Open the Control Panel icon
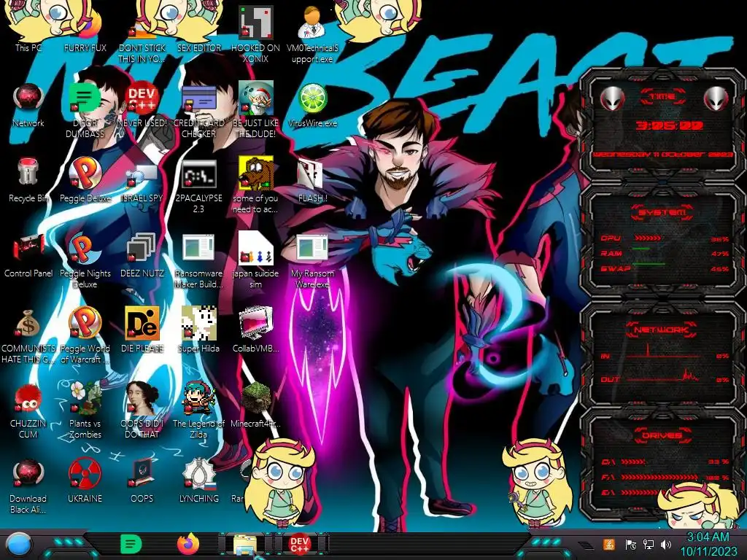747x560 pixels. (x=28, y=254)
